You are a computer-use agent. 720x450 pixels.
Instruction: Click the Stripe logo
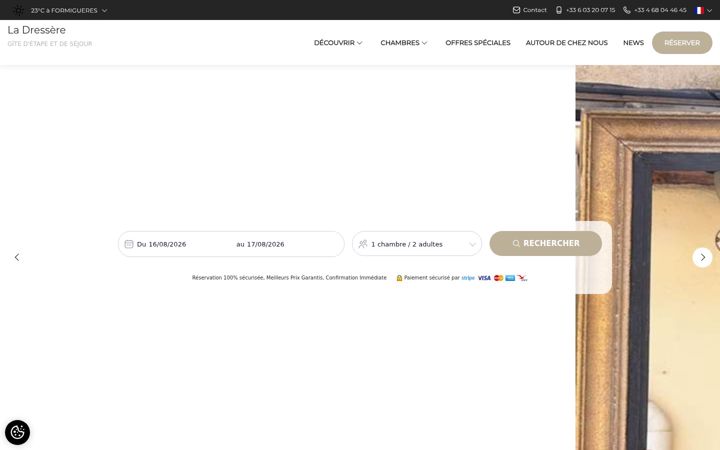point(468,278)
